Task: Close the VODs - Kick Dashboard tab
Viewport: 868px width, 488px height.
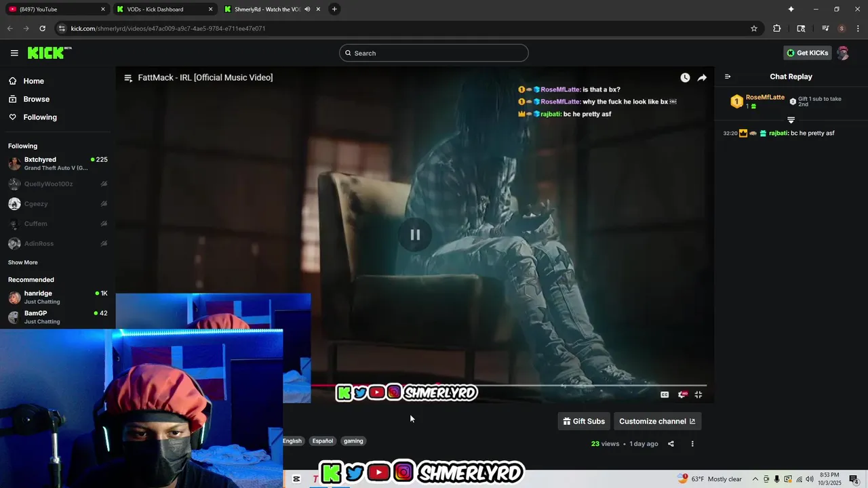Action: [x=211, y=9]
